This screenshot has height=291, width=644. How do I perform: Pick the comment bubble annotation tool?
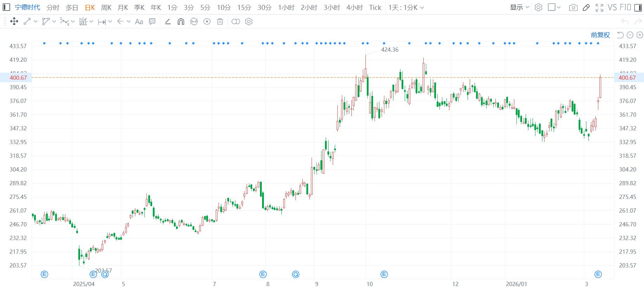point(152,21)
